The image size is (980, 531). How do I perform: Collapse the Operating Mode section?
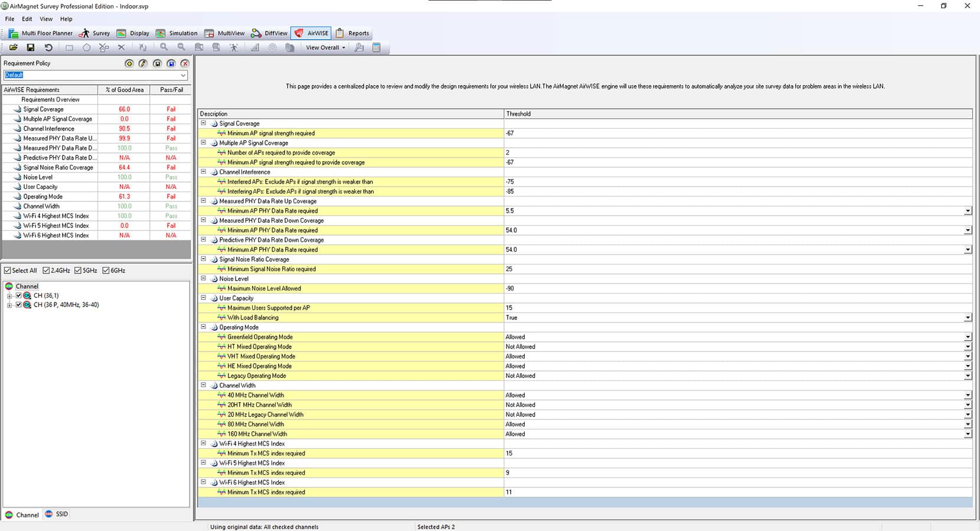point(204,327)
